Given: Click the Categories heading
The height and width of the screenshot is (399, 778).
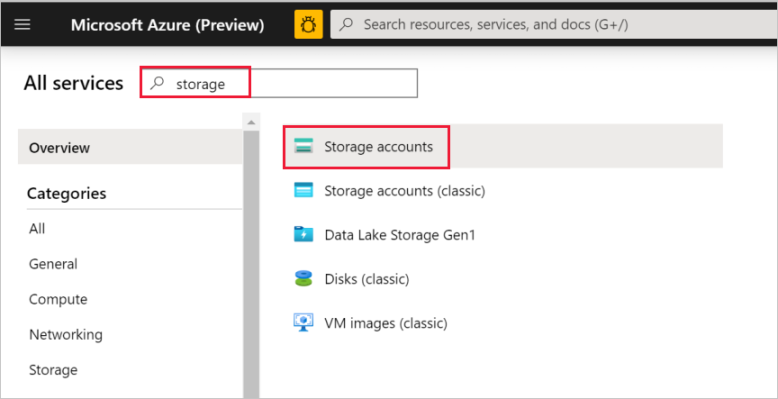Looking at the screenshot, I should click(66, 193).
